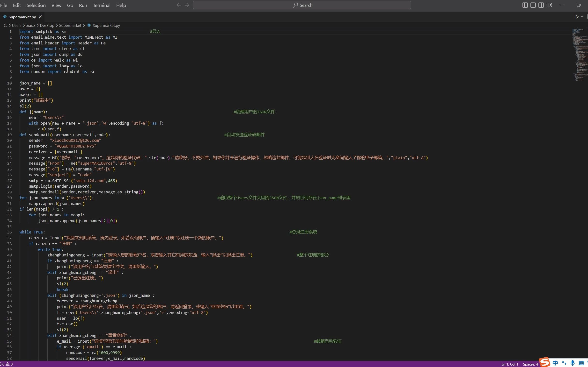Click the Go Forward navigation arrow
The width and height of the screenshot is (588, 367).
click(x=187, y=5)
